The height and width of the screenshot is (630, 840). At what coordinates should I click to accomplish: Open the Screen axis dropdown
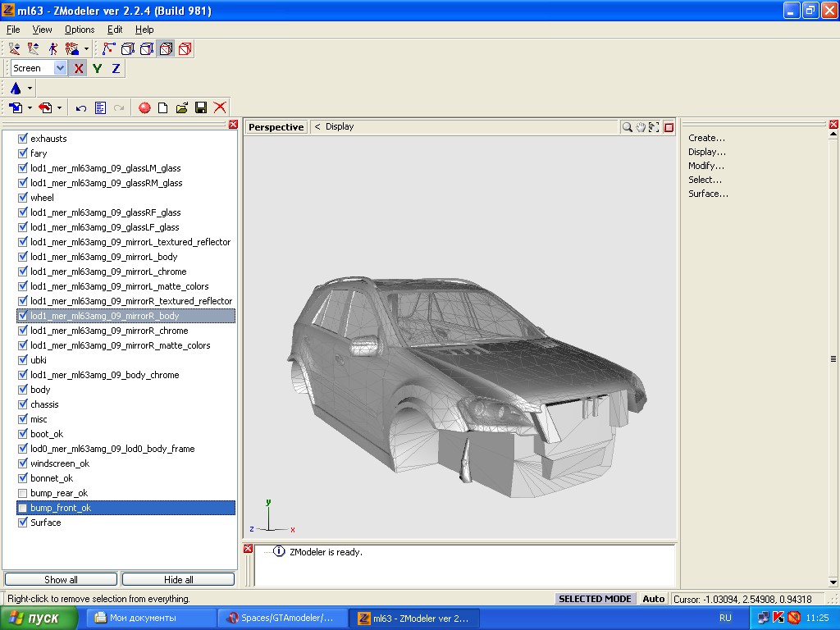60,69
